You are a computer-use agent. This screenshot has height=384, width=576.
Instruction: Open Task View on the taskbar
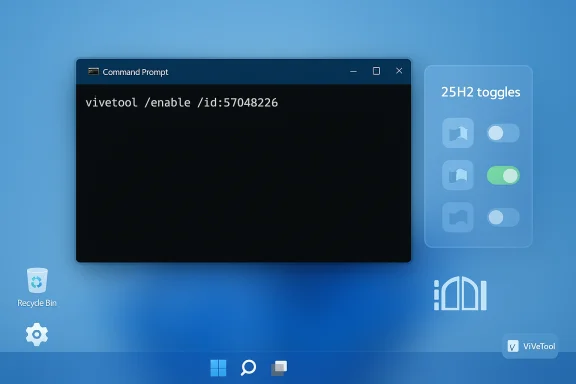tap(279, 368)
